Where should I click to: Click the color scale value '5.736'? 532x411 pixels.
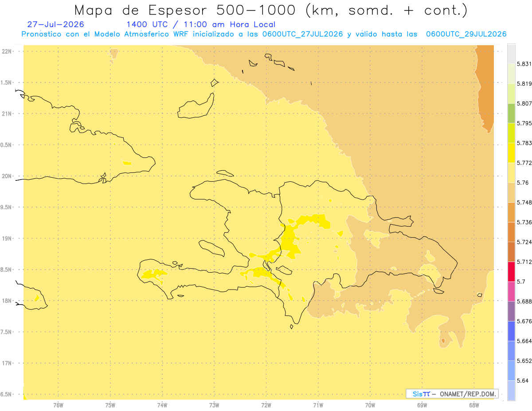tap(524, 222)
